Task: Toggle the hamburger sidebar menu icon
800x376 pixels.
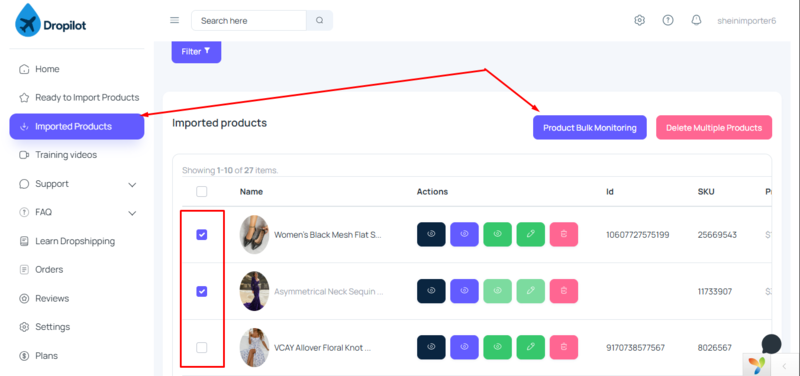Action: [174, 20]
